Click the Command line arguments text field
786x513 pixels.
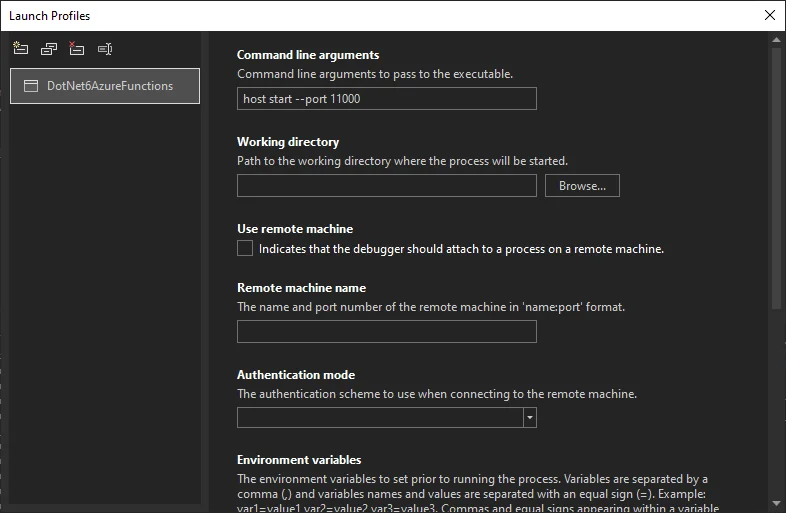tap(386, 99)
